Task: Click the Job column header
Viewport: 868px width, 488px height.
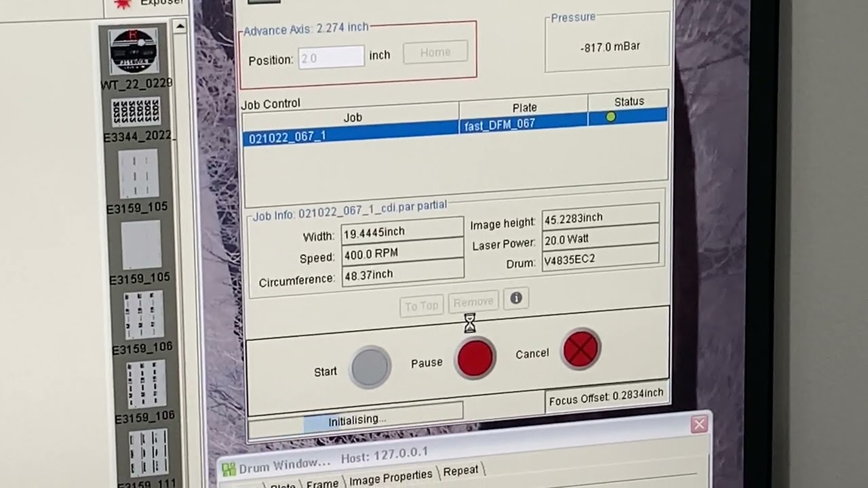Action: [x=352, y=117]
